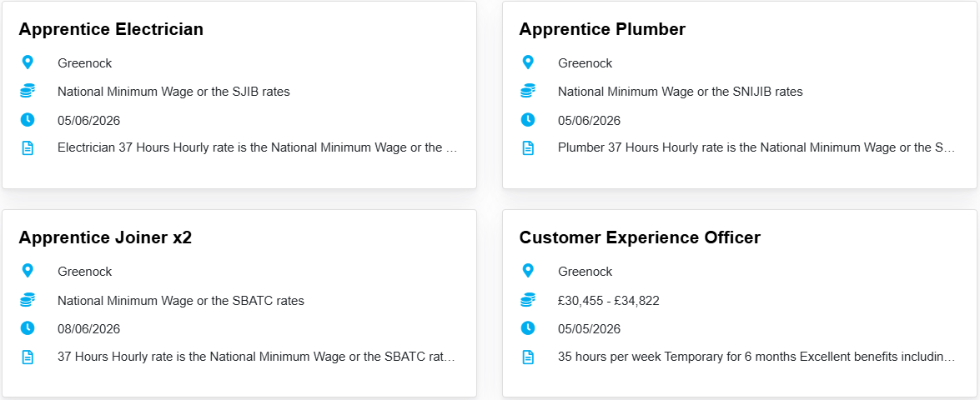Click the Electrician 37 Hours description text
This screenshot has height=400, width=980.
tap(258, 148)
